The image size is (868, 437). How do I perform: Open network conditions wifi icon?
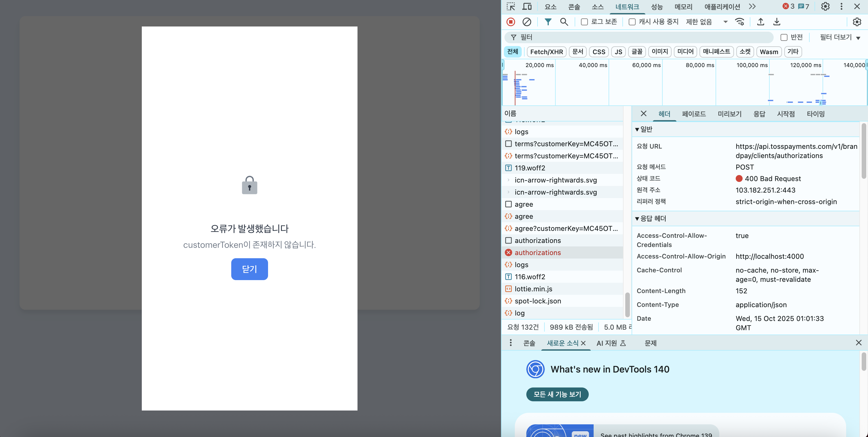pyautogui.click(x=740, y=22)
